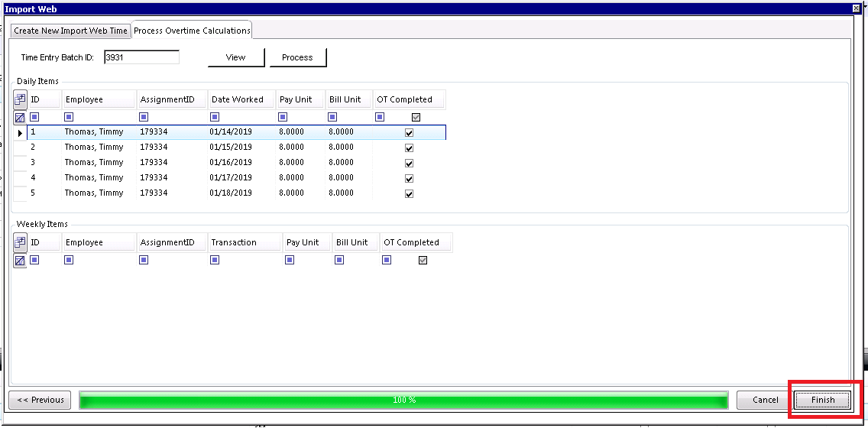868x428 pixels.
Task: Sort Daily Items by Employee header
Action: coord(99,99)
